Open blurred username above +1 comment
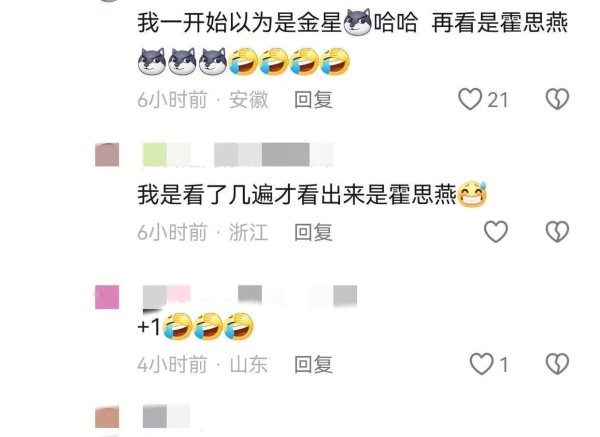This screenshot has height=437, width=600. point(250,297)
